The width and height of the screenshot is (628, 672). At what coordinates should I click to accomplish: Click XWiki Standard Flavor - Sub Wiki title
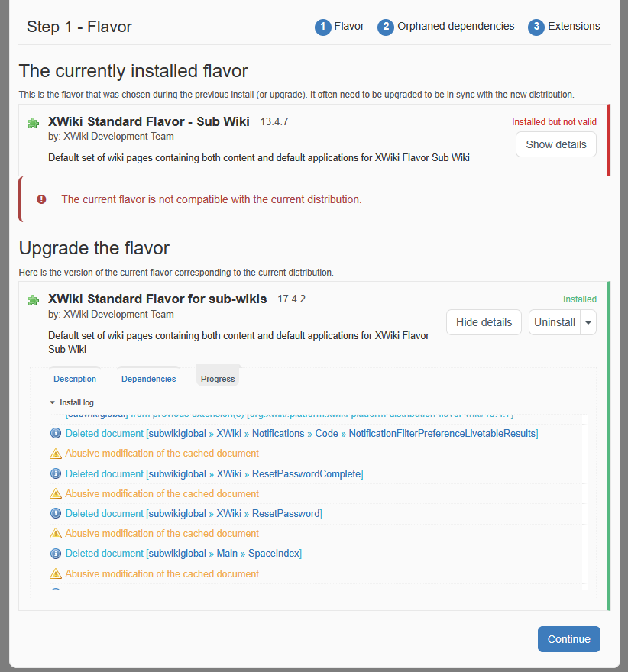pos(149,121)
